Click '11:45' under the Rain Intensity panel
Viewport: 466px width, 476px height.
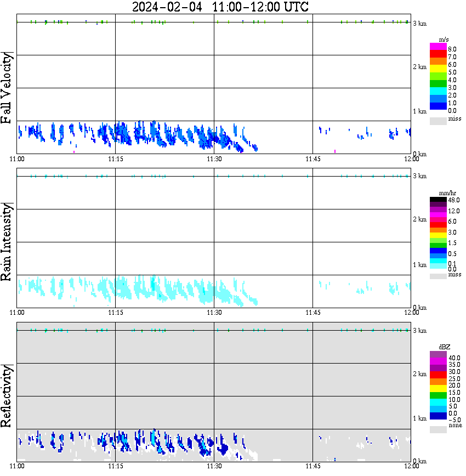313,313
